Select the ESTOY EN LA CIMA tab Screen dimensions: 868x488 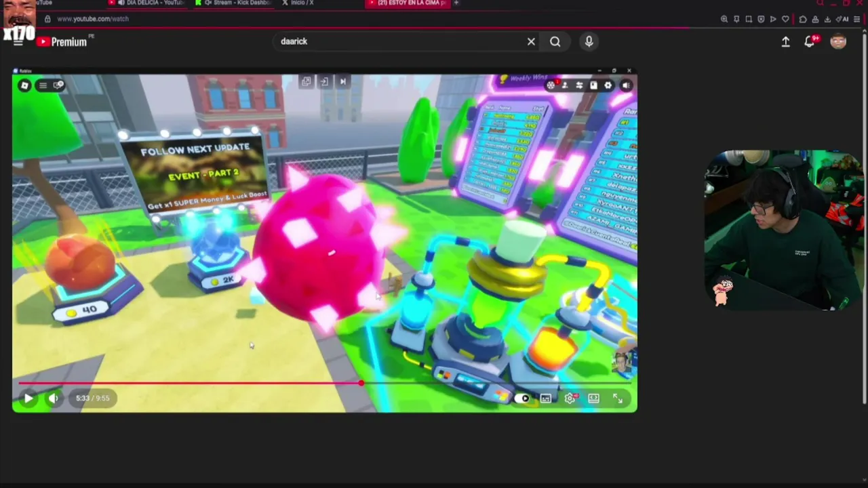point(407,3)
